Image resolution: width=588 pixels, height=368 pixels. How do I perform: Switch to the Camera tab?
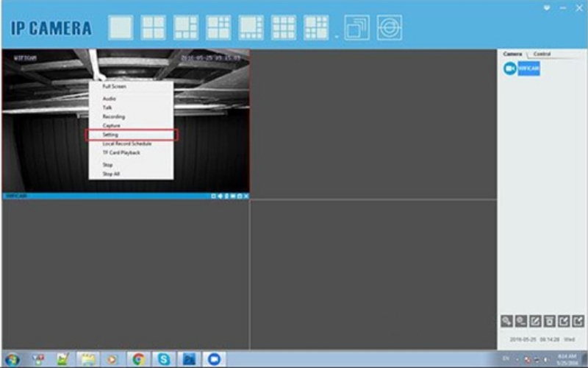coord(512,54)
